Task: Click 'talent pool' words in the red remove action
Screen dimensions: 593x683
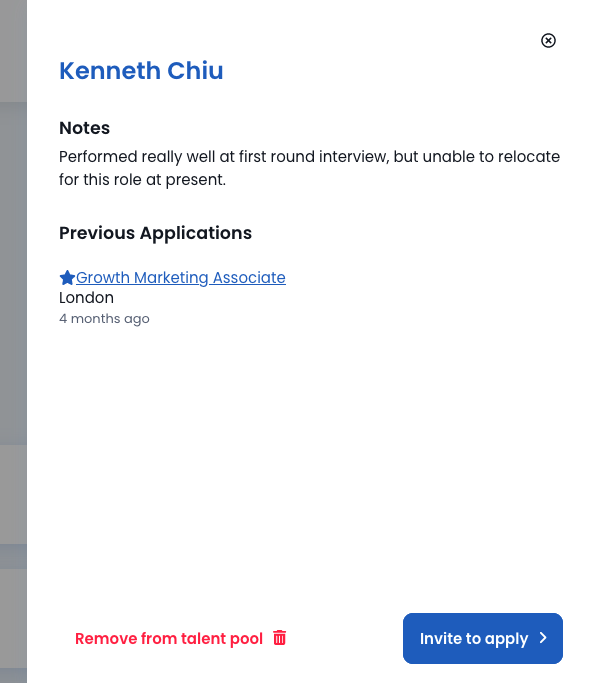Action: (x=222, y=639)
